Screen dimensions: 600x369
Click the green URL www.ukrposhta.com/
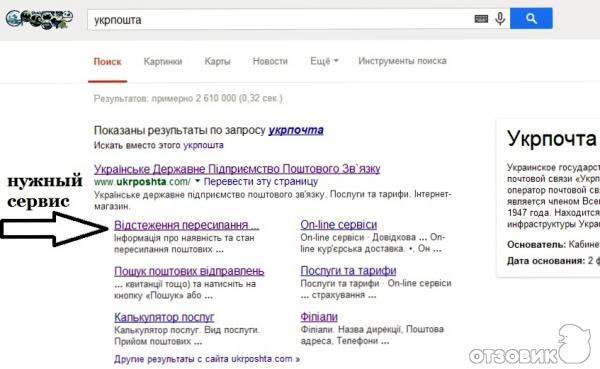142,181
